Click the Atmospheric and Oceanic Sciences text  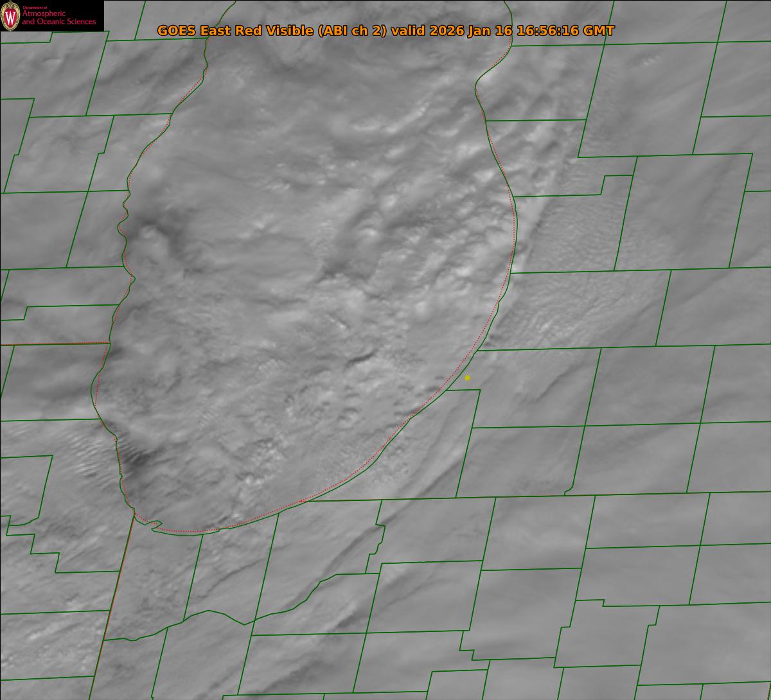coord(58,18)
